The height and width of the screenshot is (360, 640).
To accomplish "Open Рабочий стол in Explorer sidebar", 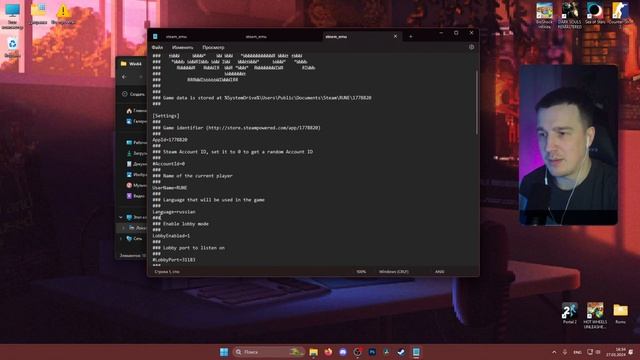I will (x=136, y=142).
